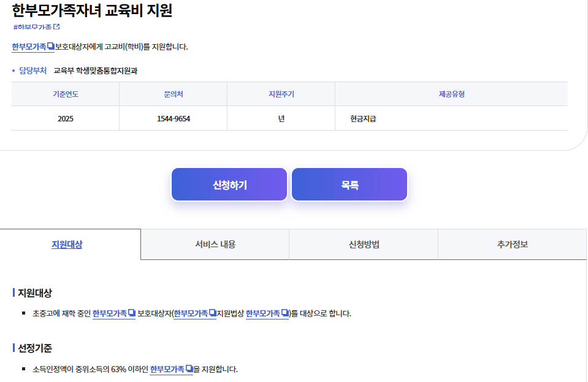The image size is (588, 382).
Task: Click the text '소득인정액이 중위소득의 63% 이하인'
Action: (x=90, y=369)
